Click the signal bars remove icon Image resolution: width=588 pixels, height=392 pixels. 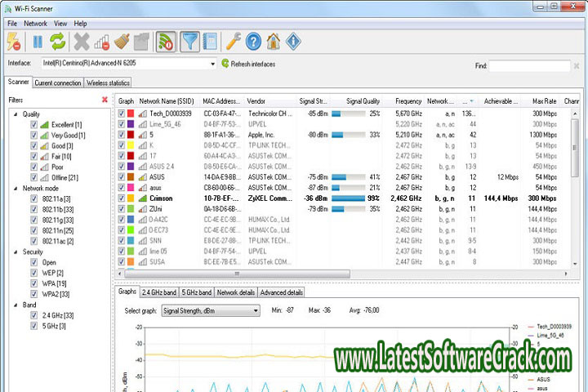(x=102, y=42)
